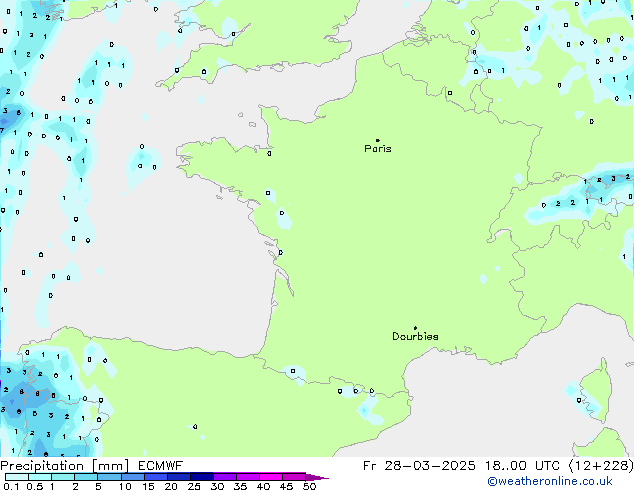Select legend swatch between 45 and 50
Viewport: 634px width, 490px height.
[x=294, y=477]
